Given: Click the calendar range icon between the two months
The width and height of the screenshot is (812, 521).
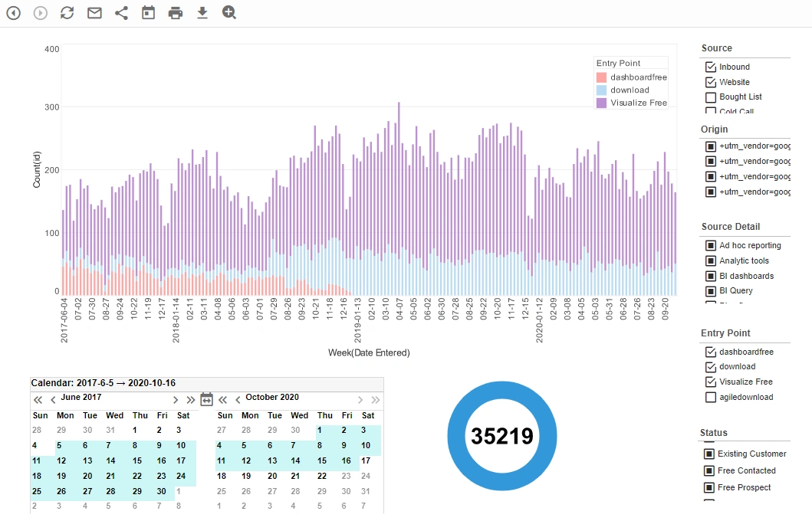Looking at the screenshot, I should tap(206, 398).
